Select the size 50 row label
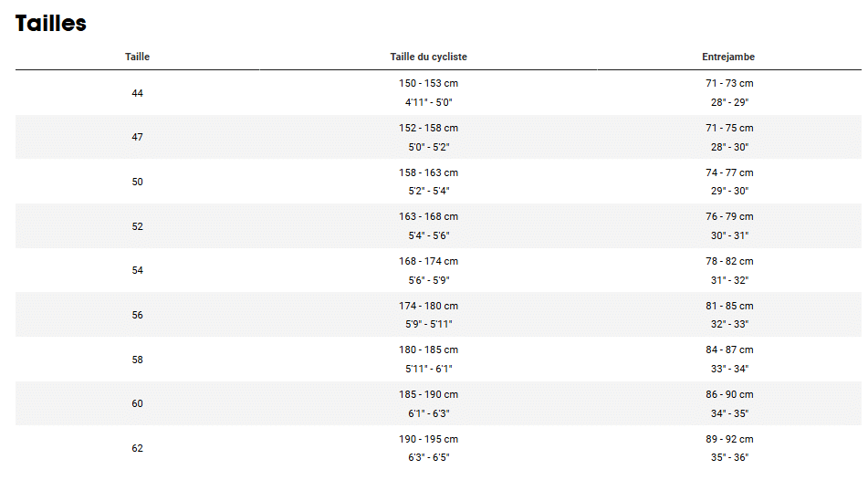 click(x=137, y=182)
